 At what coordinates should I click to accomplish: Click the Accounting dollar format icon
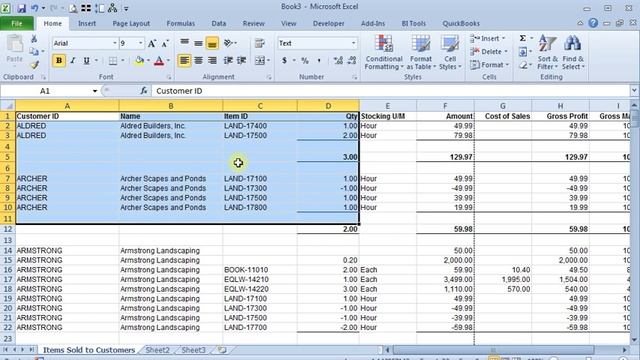[284, 61]
